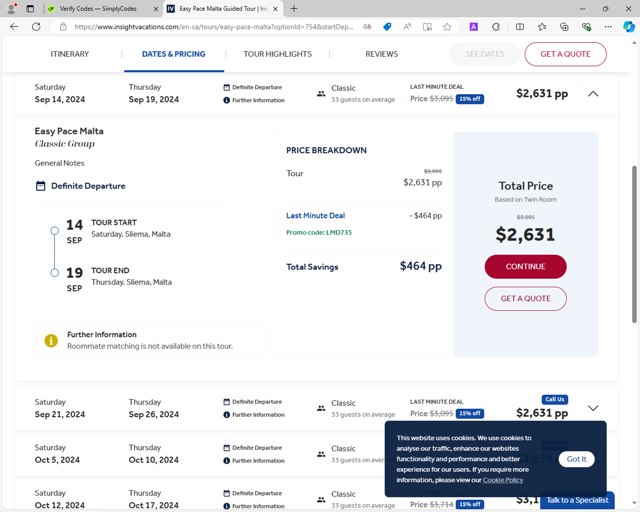
Task: Toggle split screen view
Action: point(520,27)
